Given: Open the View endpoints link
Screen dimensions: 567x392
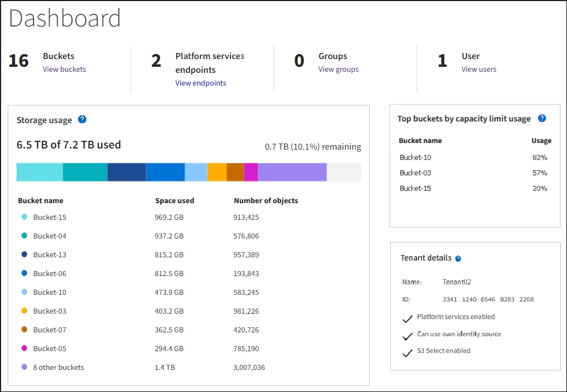Looking at the screenshot, I should (201, 83).
